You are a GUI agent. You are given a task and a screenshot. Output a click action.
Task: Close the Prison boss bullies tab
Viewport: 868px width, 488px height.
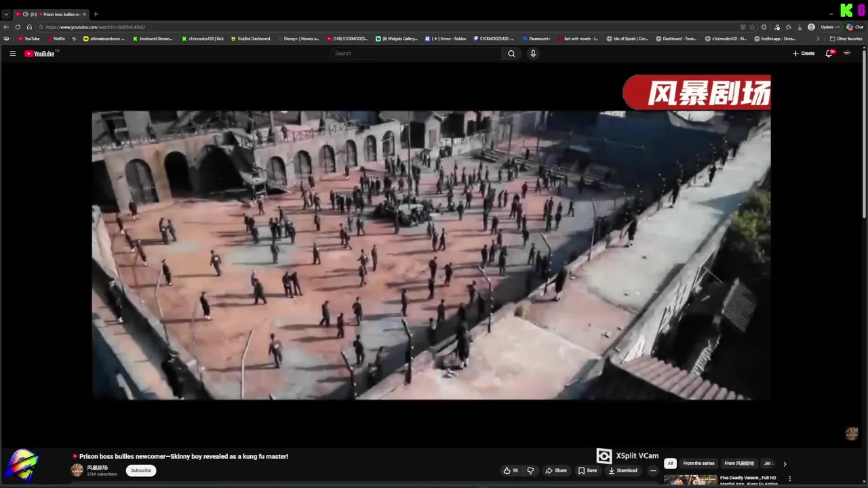coord(85,14)
